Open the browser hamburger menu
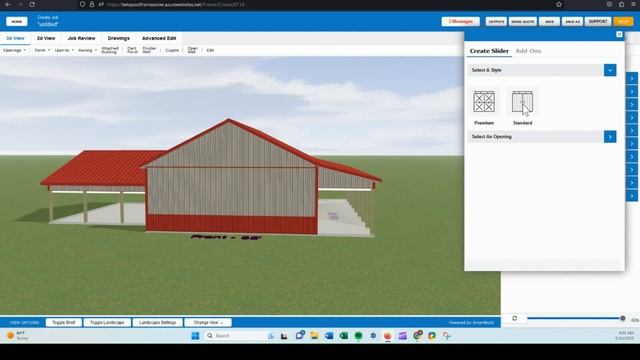The image size is (640, 360). 633,4
